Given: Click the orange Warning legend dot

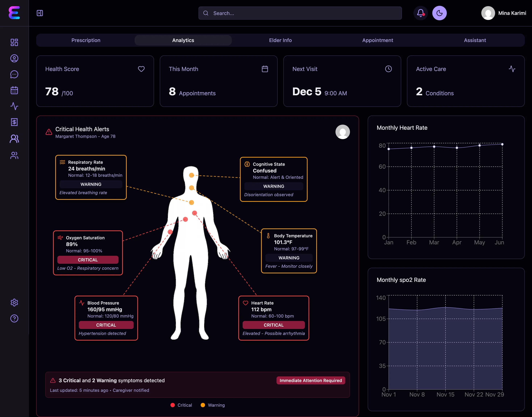Looking at the screenshot, I should pyautogui.click(x=203, y=405).
